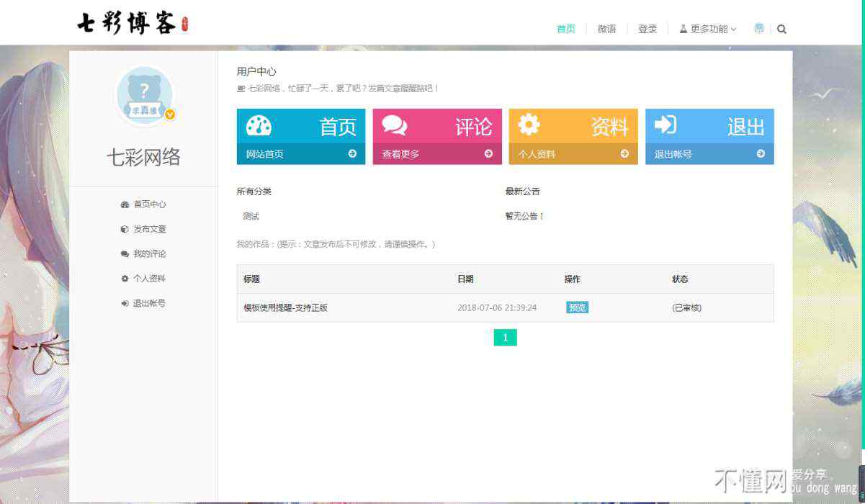865x504 pixels.
Task: Click the 日期 column header
Action: [x=465, y=279]
